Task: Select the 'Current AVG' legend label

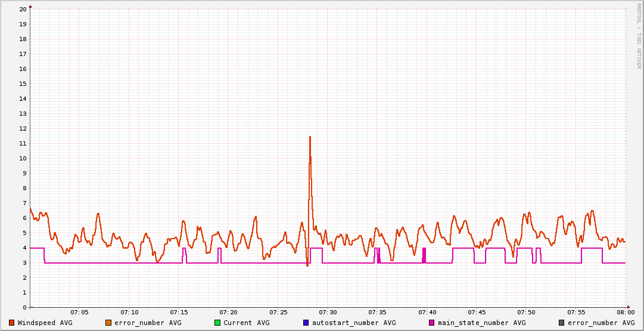Action: click(x=247, y=323)
